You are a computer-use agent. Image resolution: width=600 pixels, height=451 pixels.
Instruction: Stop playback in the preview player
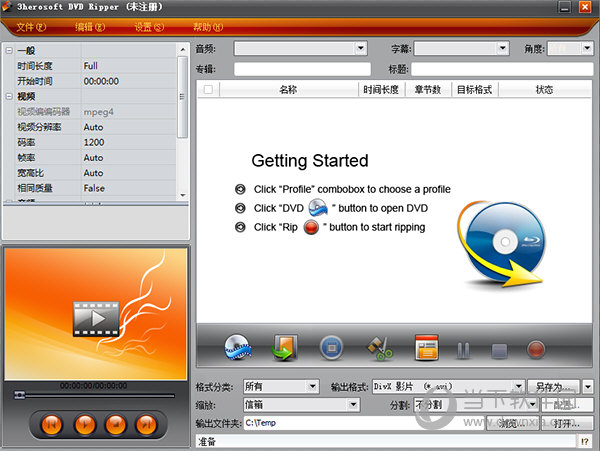click(x=116, y=424)
